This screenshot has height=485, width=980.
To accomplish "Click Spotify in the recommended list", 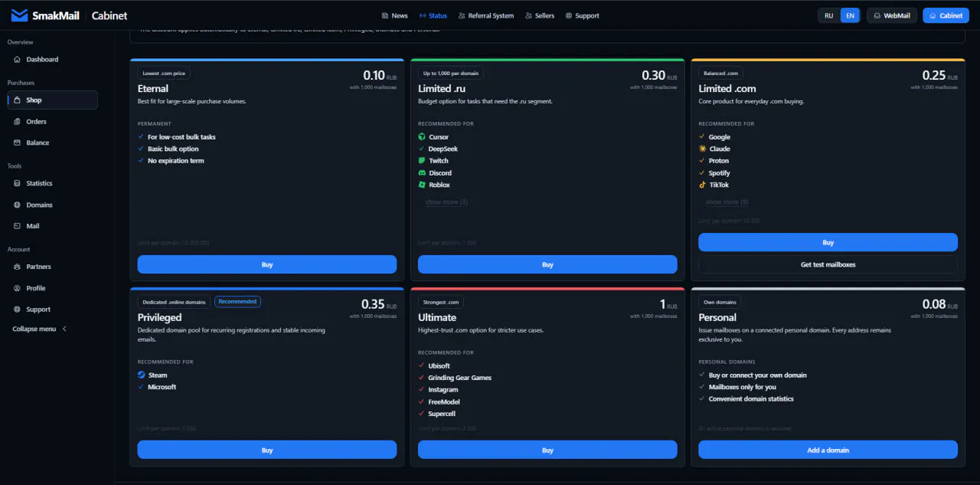I will click(720, 173).
